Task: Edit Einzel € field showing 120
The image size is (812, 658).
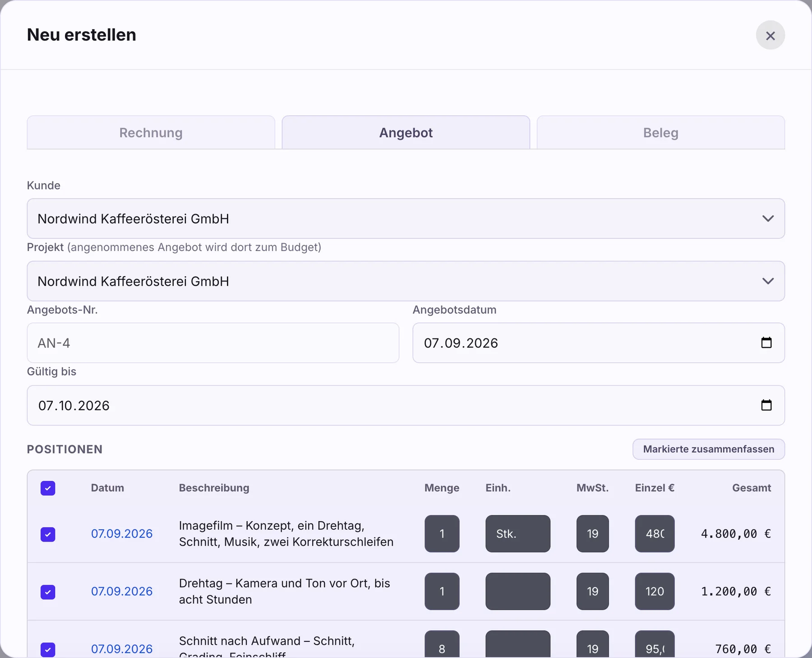Action: [x=655, y=591]
